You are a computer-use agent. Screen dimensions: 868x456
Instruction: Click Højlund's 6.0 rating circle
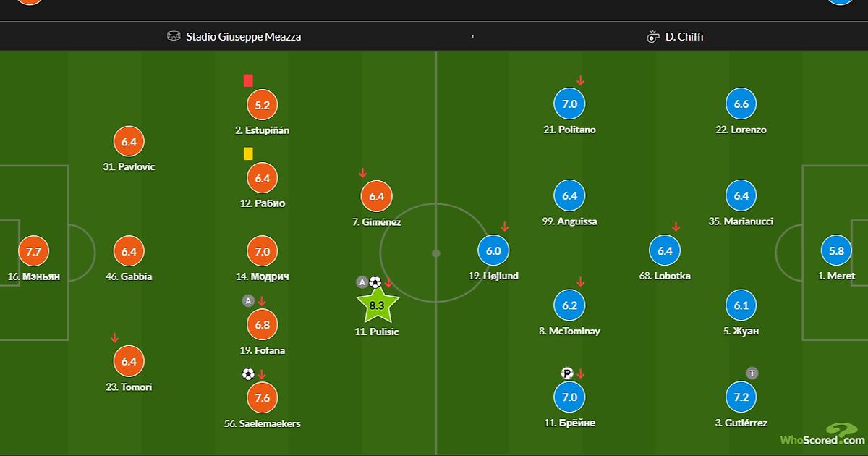click(493, 251)
